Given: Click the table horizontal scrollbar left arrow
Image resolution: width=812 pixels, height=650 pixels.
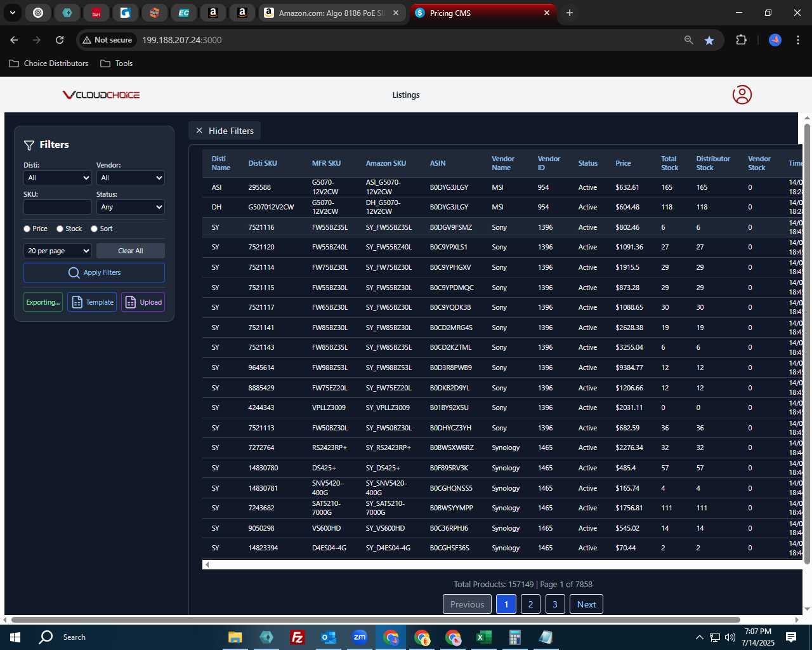Looking at the screenshot, I should coord(207,564).
